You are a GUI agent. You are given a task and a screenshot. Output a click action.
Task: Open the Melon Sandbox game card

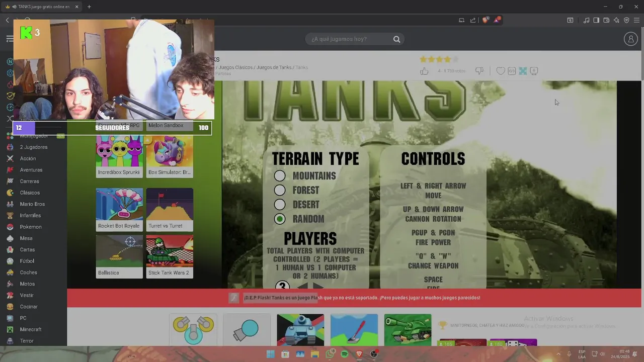point(170,125)
